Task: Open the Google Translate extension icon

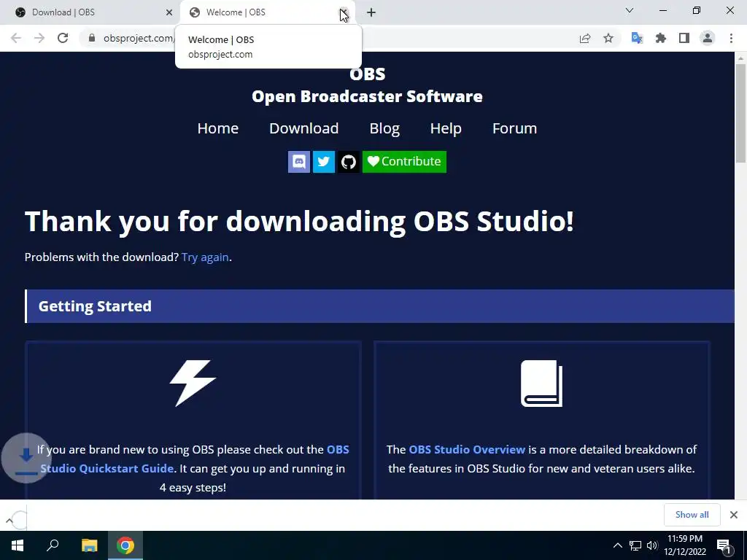Action: pyautogui.click(x=637, y=38)
